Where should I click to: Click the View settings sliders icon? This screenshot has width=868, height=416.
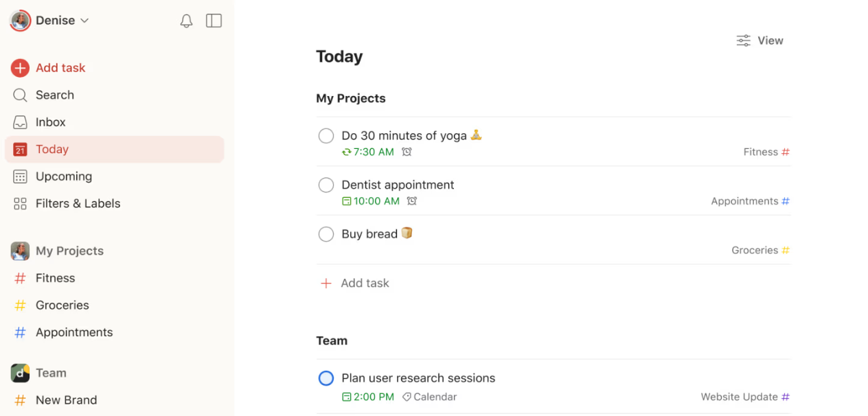click(743, 41)
